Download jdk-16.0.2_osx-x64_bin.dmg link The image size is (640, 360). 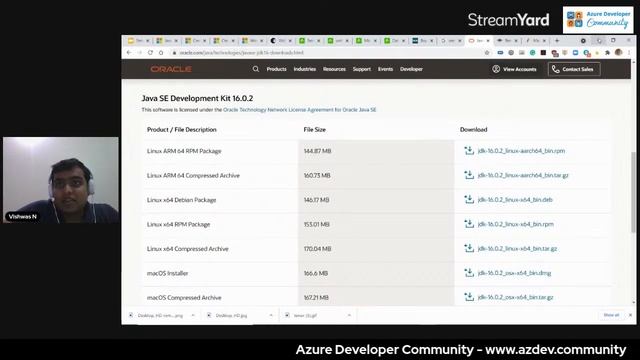pos(514,273)
